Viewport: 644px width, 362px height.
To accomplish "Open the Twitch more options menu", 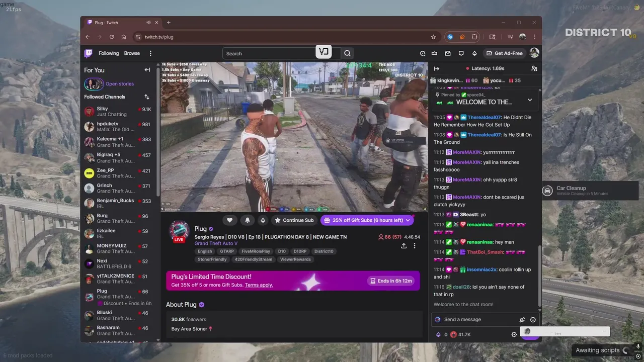I will click(150, 53).
